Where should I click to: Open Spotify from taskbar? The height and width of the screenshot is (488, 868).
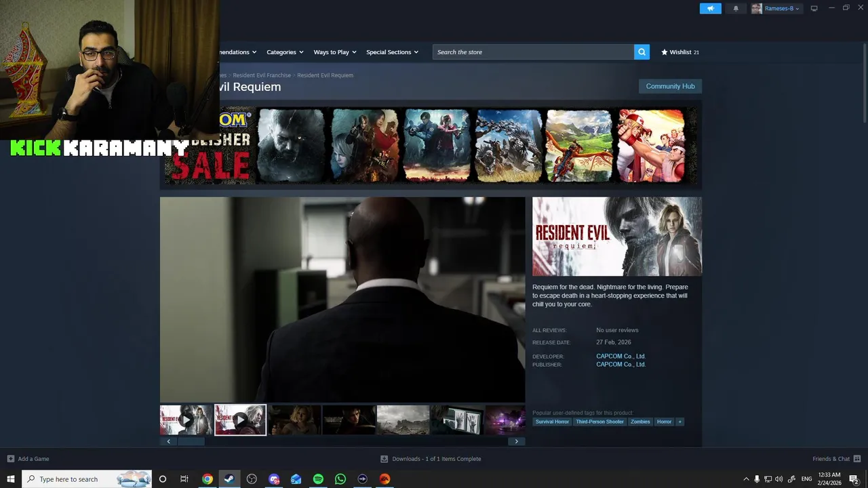coord(318,479)
